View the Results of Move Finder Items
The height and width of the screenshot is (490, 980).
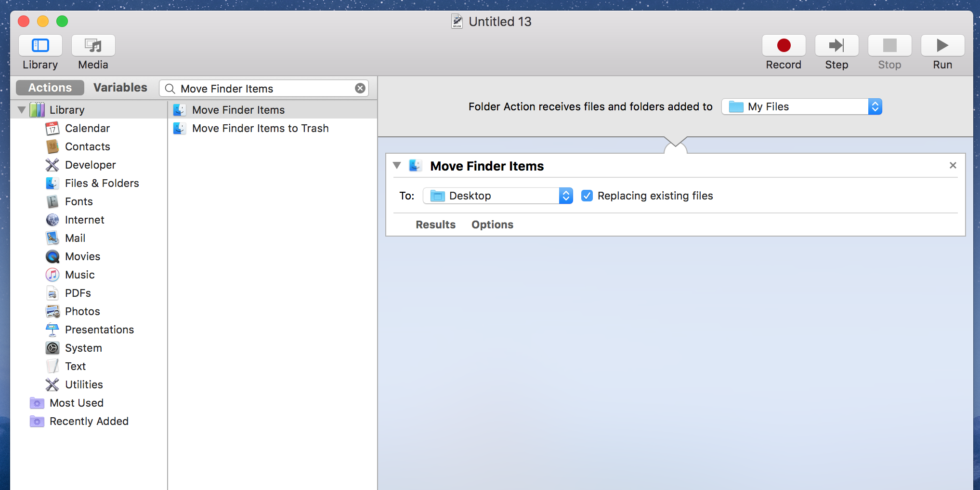click(x=435, y=225)
